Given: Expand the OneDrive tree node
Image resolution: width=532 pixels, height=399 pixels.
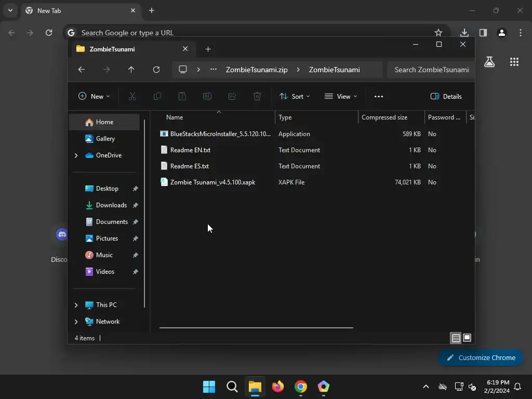Looking at the screenshot, I should pyautogui.click(x=76, y=155).
